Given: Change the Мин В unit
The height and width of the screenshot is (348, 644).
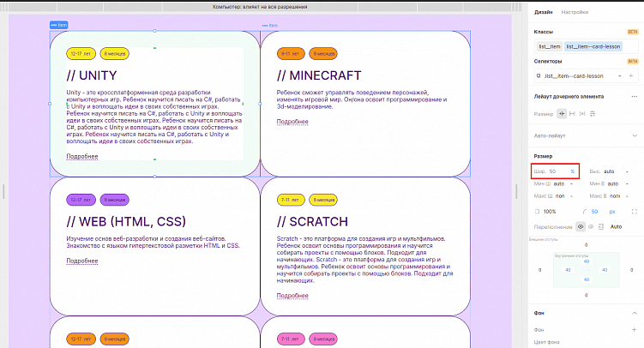Looking at the screenshot, I should point(627,183).
